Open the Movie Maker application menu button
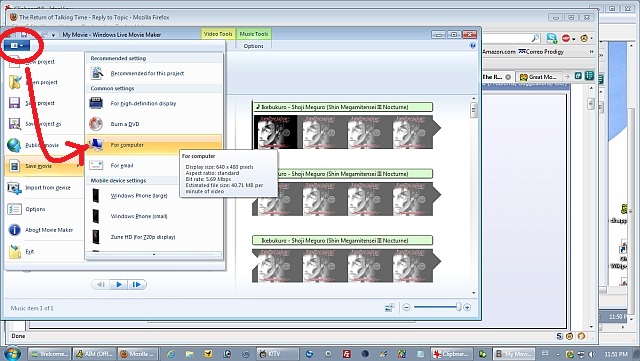Viewport: 640px width, 361px height. (x=17, y=45)
